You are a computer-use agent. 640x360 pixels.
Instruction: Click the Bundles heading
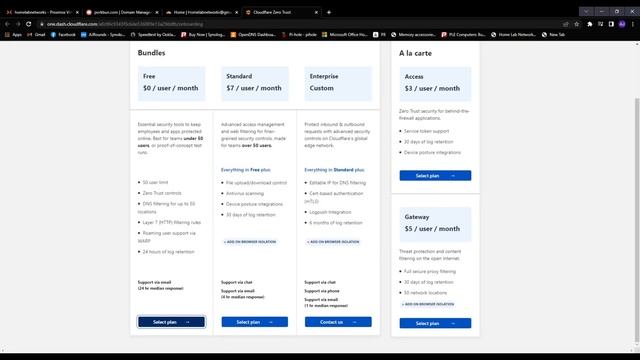tap(151, 53)
